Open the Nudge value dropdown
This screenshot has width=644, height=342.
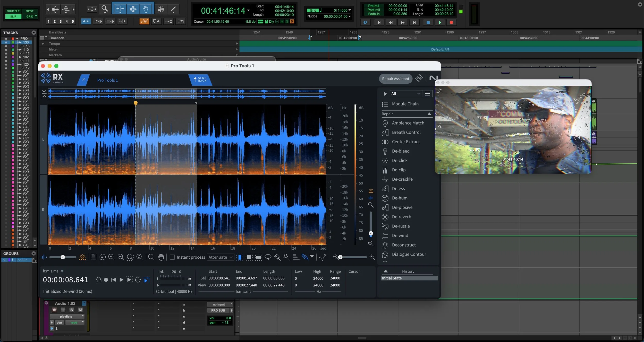point(350,16)
